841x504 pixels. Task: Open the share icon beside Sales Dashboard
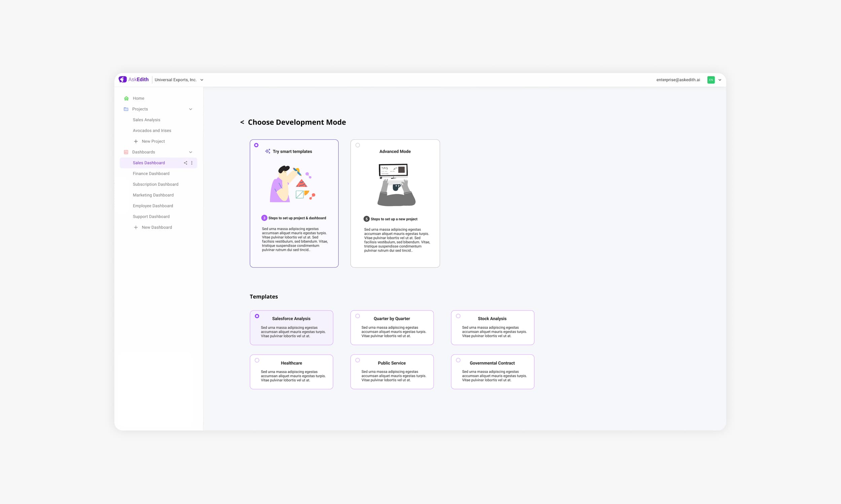(x=186, y=163)
